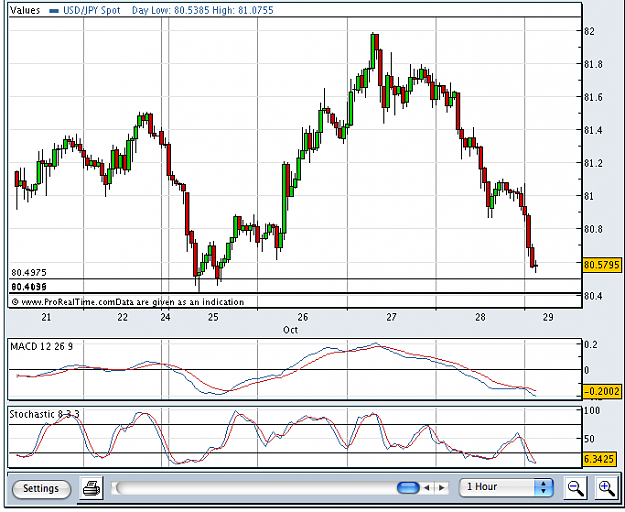Click the scroll left arrow
Screen dimensions: 625x512
click(x=427, y=488)
